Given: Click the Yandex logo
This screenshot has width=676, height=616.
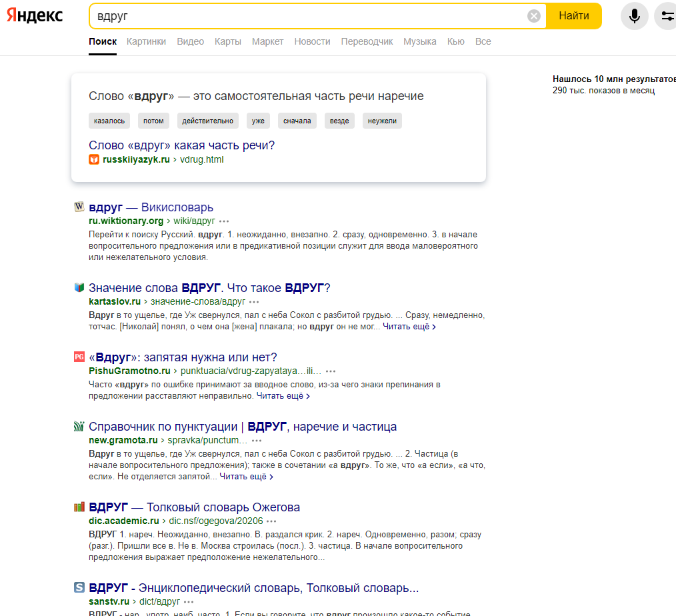Looking at the screenshot, I should tap(35, 15).
